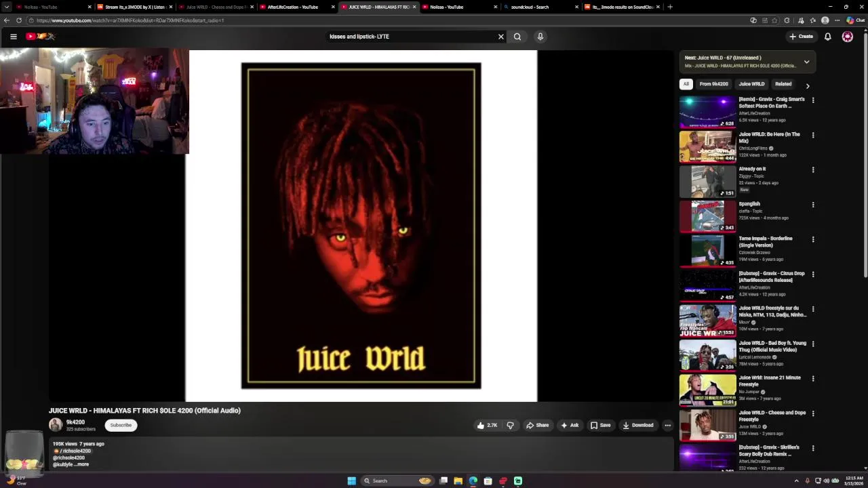Screen dimensions: 868x488
Task: Close the JUICE WRLD - HIMALAYAS browser tab
Action: tap(415, 7)
